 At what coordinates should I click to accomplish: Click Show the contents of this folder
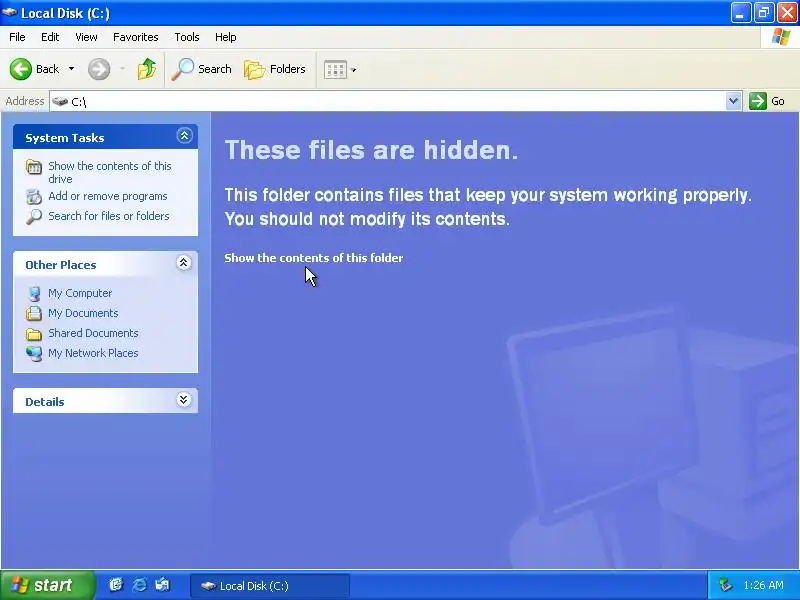pos(314,258)
